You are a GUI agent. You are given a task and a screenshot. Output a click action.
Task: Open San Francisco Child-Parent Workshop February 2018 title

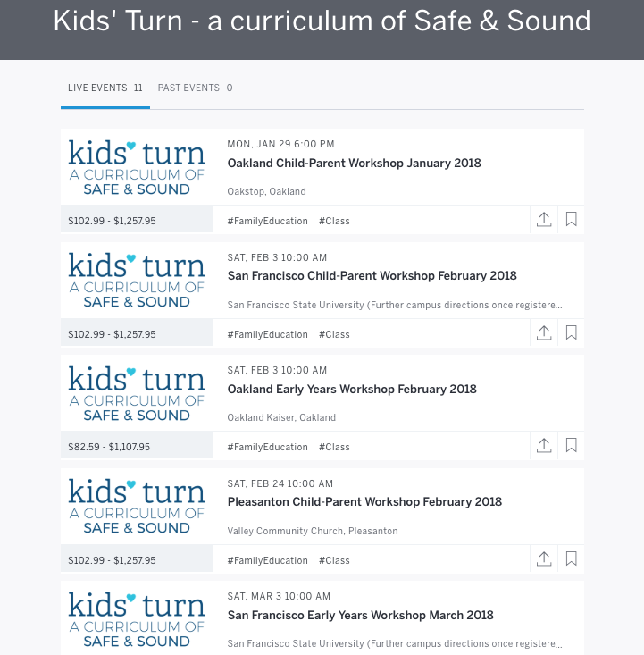pos(372,276)
